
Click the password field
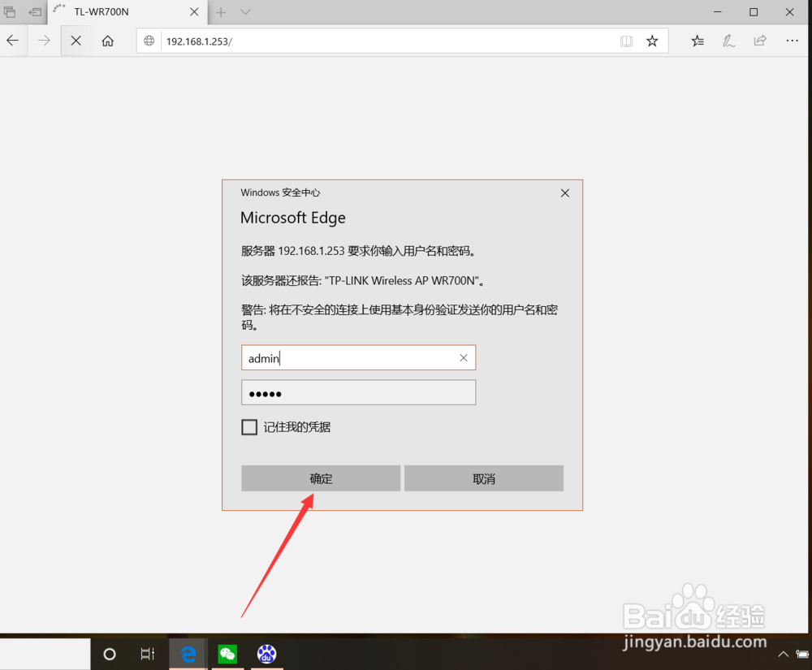[x=358, y=393]
